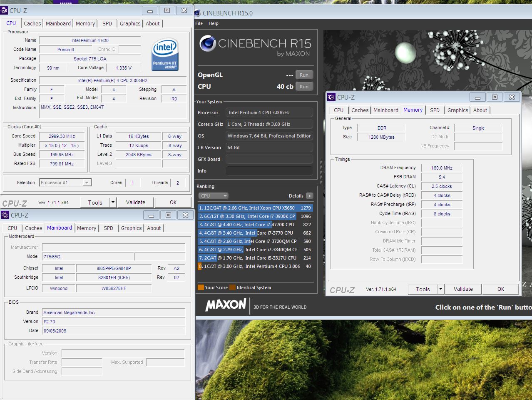Run the CPU benchmark

point(304,87)
